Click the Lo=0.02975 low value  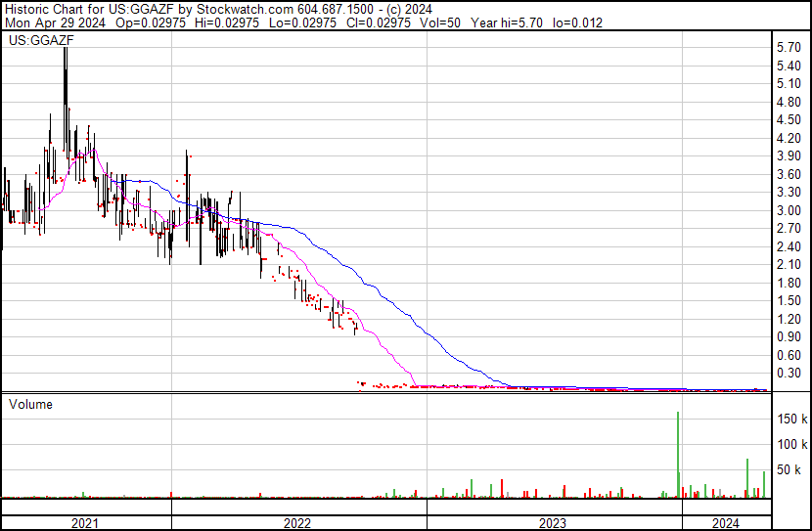coord(303,22)
